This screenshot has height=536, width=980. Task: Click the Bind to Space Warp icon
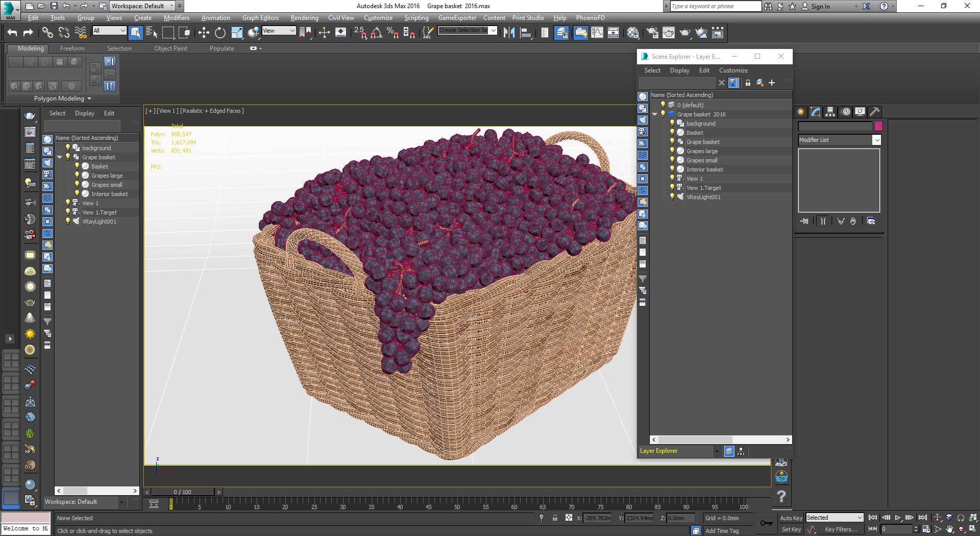[x=81, y=33]
